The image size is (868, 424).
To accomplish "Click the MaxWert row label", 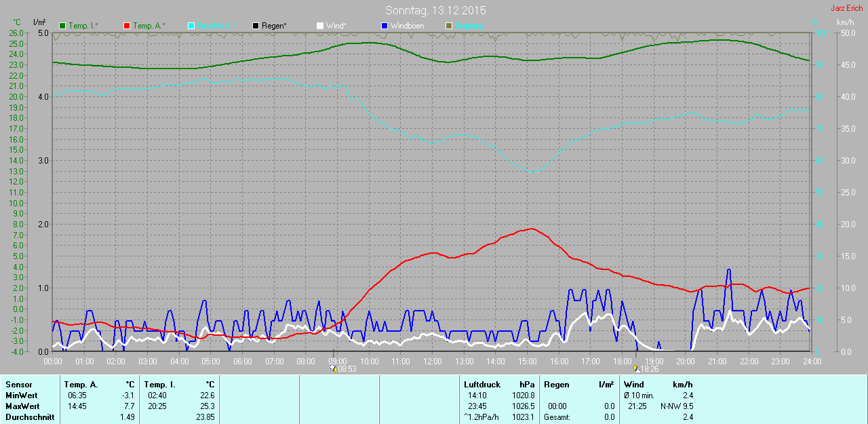I will coord(21,406).
